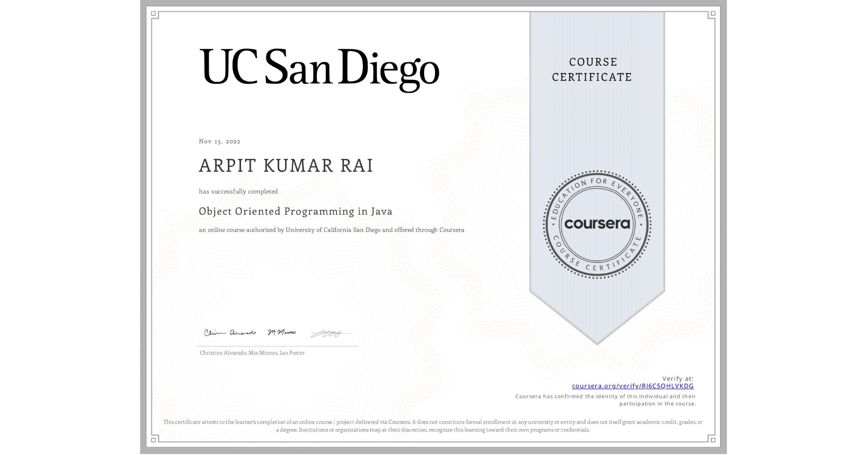Viewport: 868px width, 455px height.
Task: Click the Verify at label
Action: coord(678,378)
